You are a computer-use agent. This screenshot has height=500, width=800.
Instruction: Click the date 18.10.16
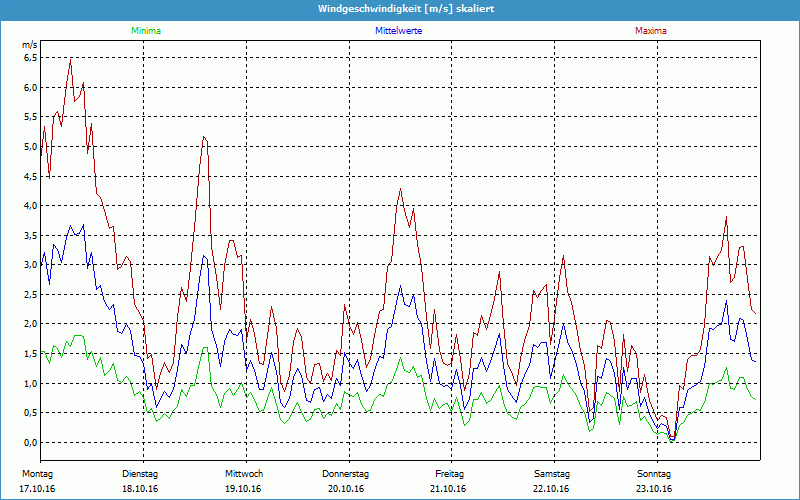pyautogui.click(x=140, y=489)
